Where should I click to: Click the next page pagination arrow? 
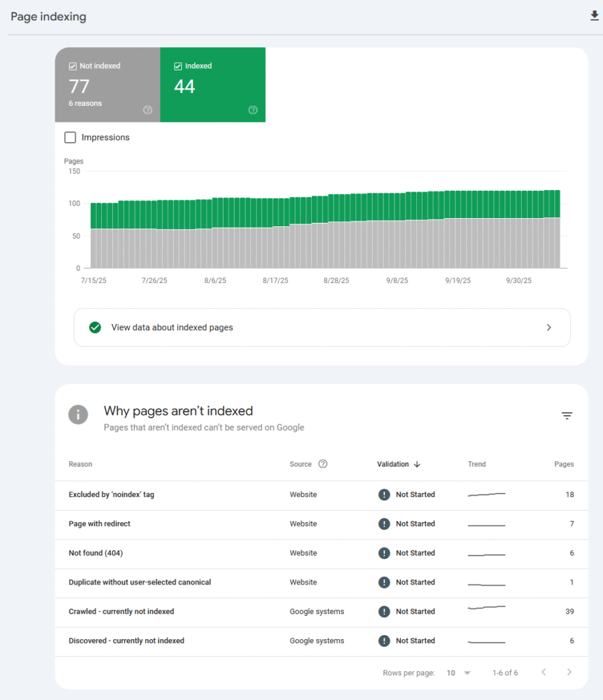569,673
